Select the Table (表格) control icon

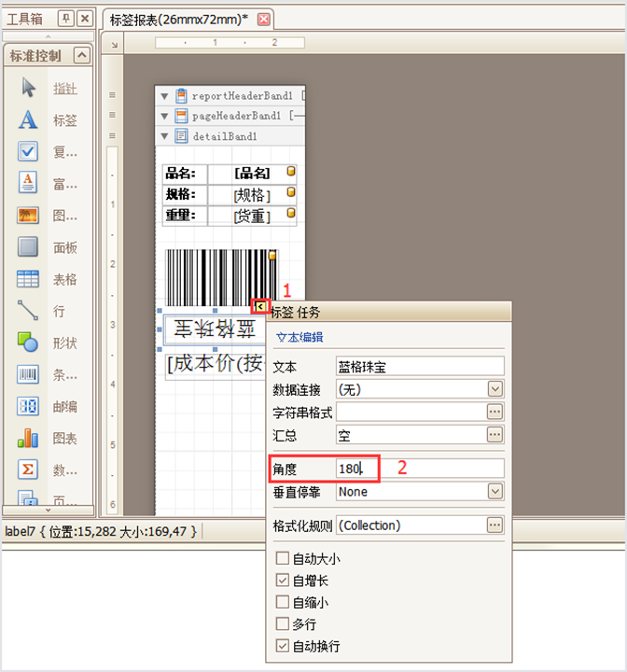click(x=28, y=279)
